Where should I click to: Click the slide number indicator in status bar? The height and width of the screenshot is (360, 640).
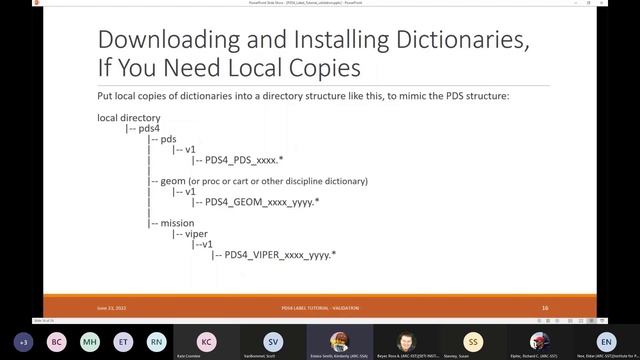(x=44, y=321)
